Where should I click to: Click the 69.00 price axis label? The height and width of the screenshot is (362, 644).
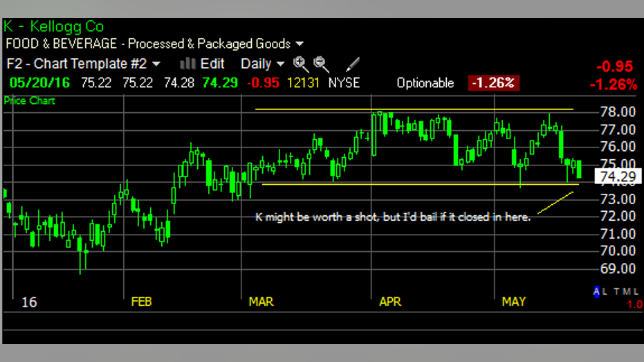[x=618, y=269]
